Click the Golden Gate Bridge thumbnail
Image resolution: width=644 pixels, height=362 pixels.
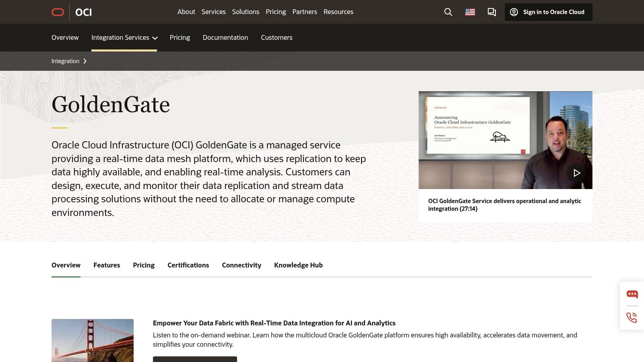tap(93, 340)
